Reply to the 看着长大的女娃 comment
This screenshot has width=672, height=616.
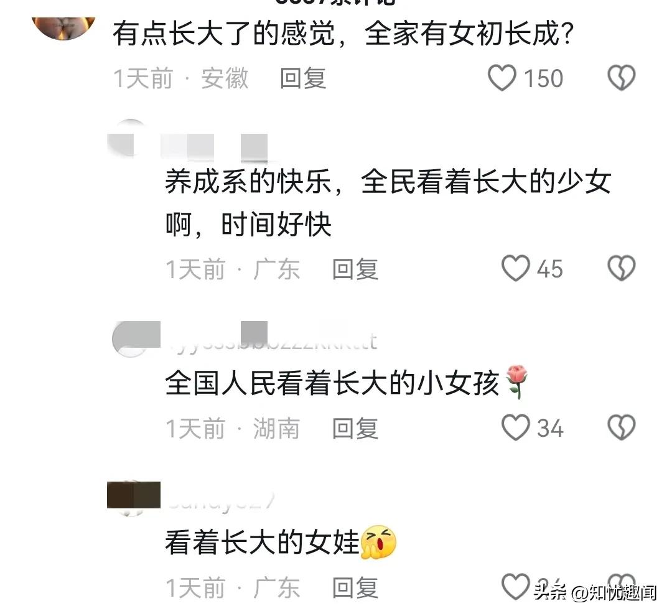point(355,588)
